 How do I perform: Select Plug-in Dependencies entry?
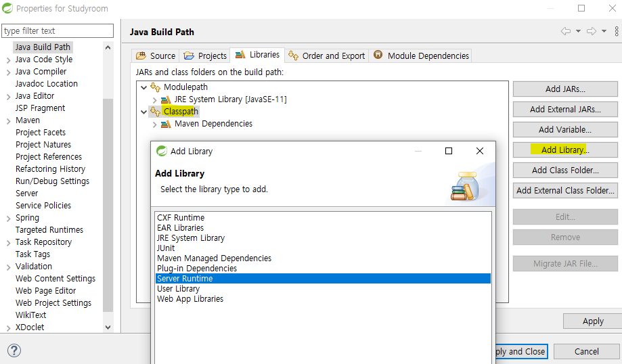click(323, 269)
